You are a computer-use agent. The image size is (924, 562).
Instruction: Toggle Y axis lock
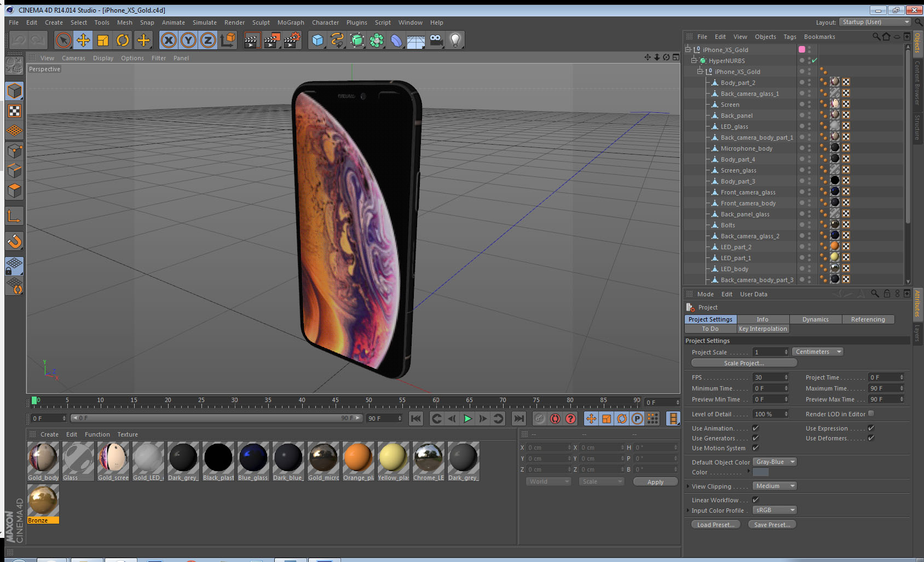[x=188, y=40]
